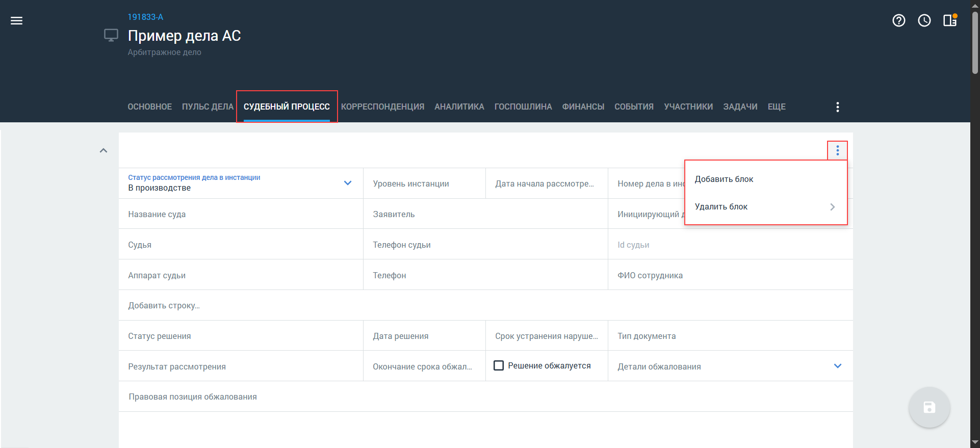Click the Заявитель field

[x=485, y=214]
